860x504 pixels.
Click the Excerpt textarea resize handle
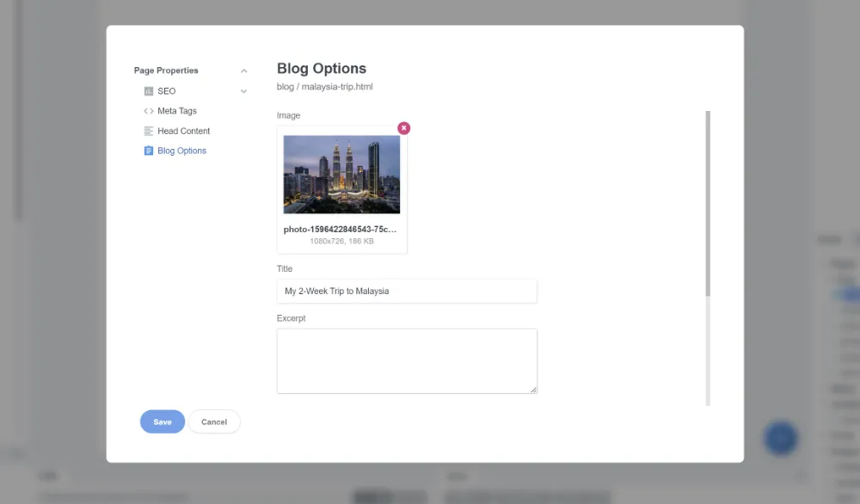tap(533, 389)
